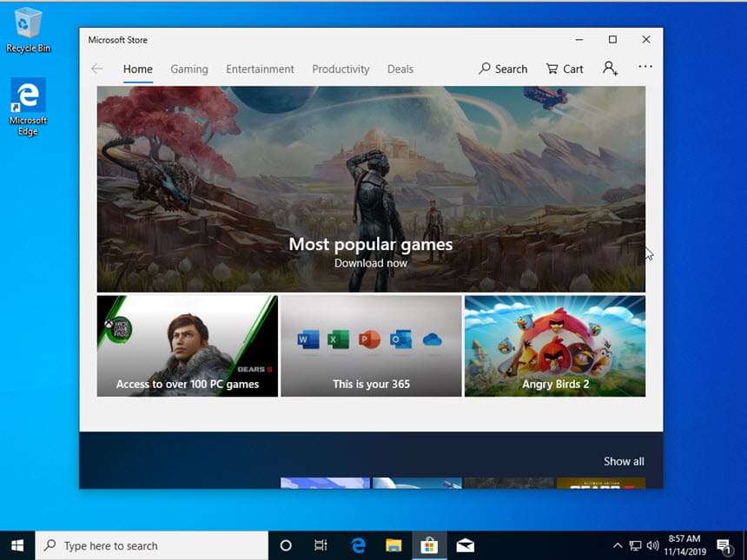Image resolution: width=747 pixels, height=560 pixels.
Task: Launch Edge from the taskbar
Action: (358, 545)
